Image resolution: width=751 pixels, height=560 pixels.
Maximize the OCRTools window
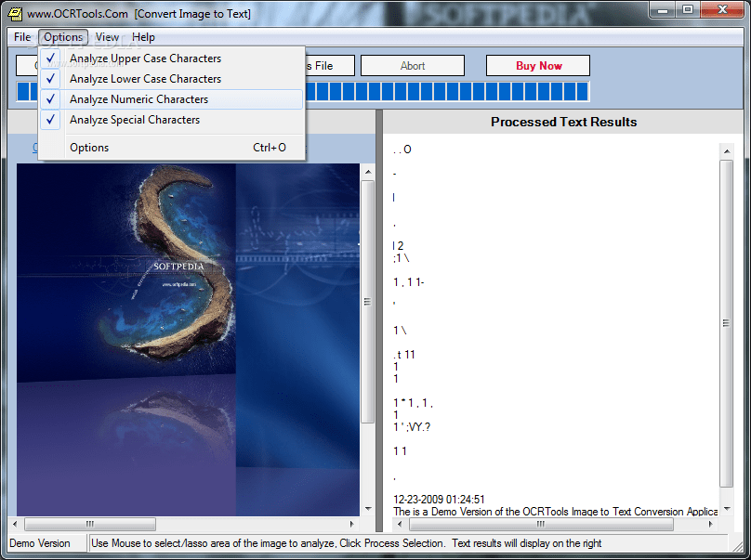[x=688, y=9]
